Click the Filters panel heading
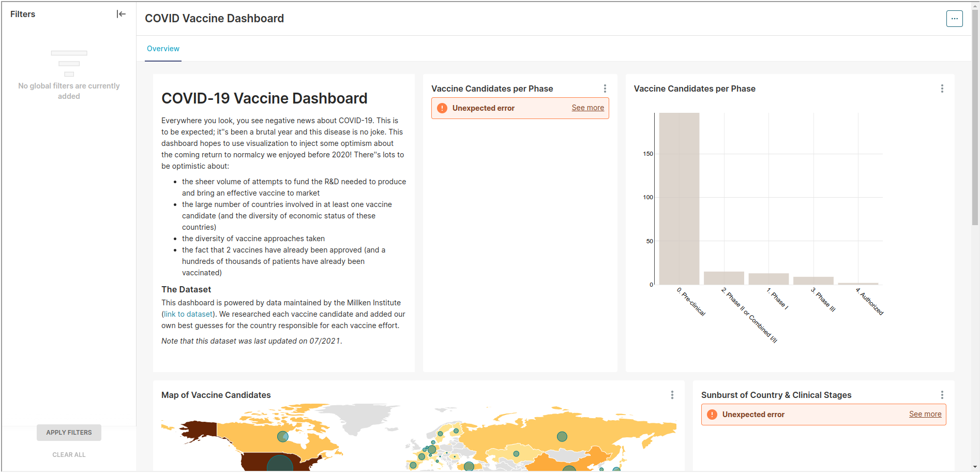 (23, 14)
